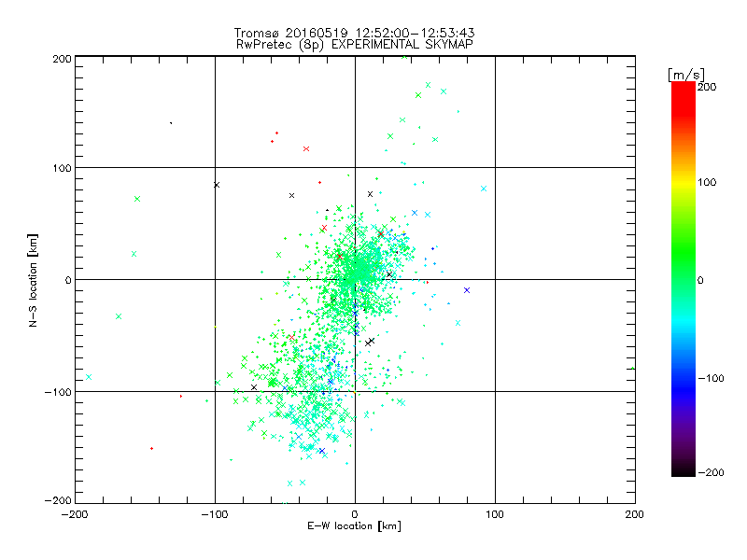
Task: Click the subtitle "RwPretec (8p) EXPERIMENTAL SKYMAP"
Action: tap(355, 44)
